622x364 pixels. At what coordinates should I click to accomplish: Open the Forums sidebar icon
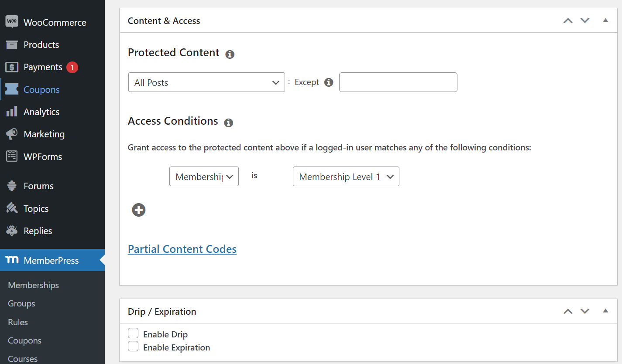(x=11, y=186)
